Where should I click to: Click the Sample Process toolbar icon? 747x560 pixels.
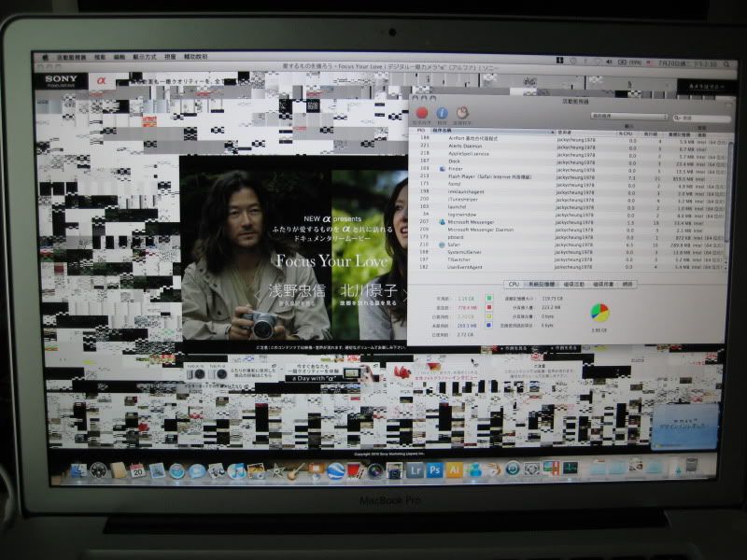point(462,113)
